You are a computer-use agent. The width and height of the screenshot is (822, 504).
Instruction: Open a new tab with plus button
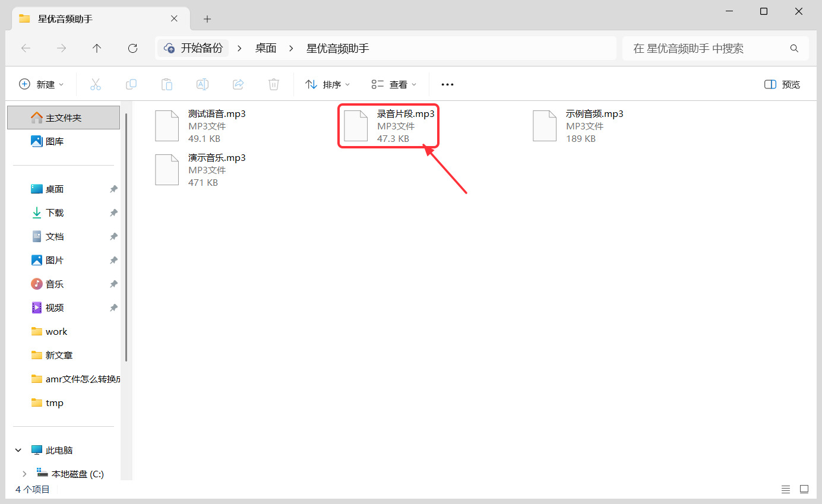click(x=207, y=19)
